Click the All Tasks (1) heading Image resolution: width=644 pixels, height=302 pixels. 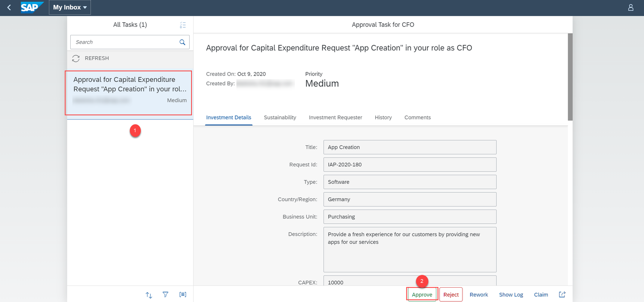pos(130,25)
